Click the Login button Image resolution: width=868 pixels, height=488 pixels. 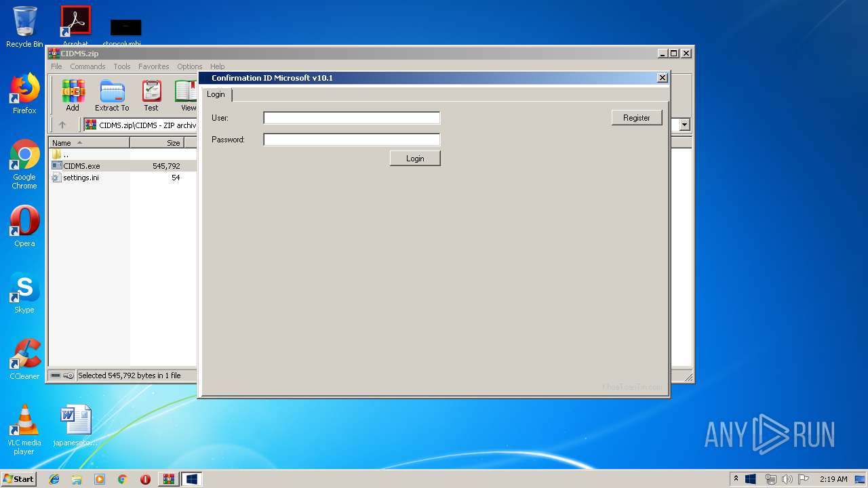415,158
